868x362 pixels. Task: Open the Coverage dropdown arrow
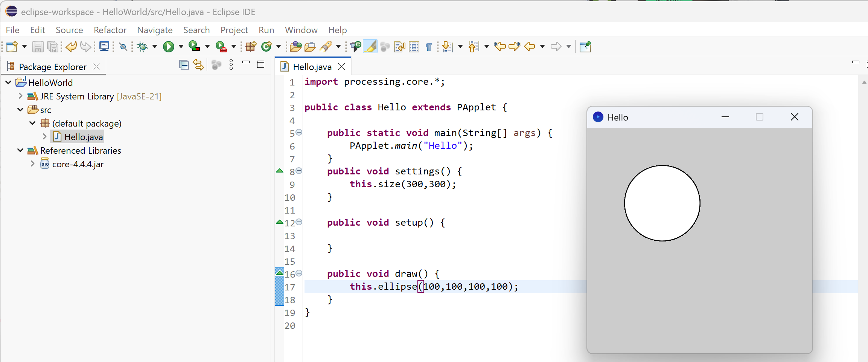[x=207, y=46]
